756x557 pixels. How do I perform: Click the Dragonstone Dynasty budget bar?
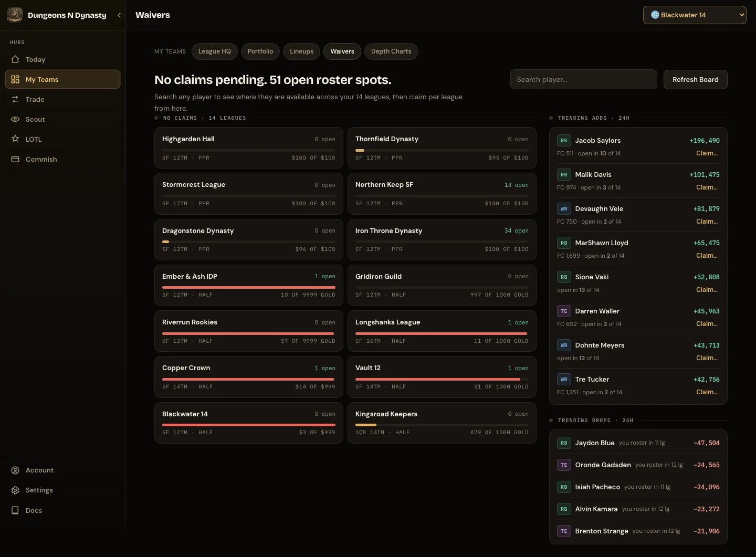[x=249, y=241]
